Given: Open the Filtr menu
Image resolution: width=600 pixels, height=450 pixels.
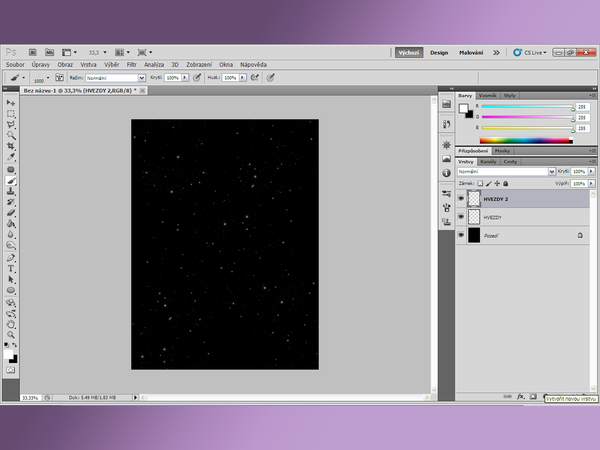Looking at the screenshot, I should 131,64.
